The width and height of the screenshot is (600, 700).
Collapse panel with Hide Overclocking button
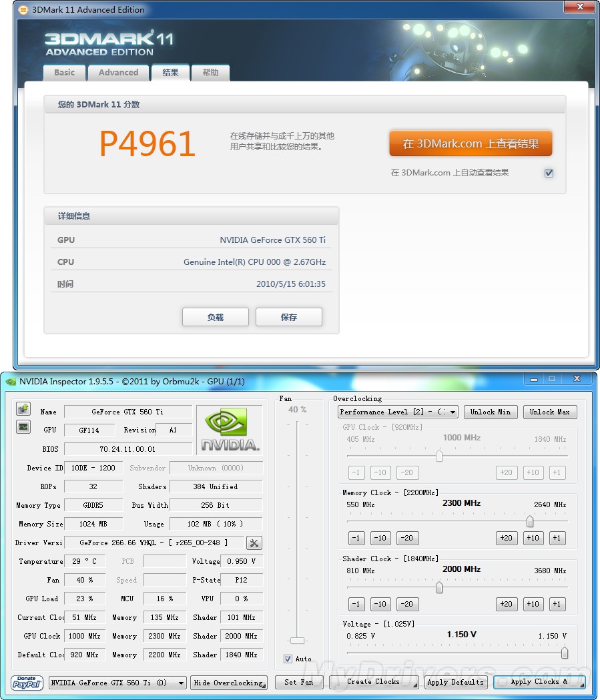tap(229, 683)
